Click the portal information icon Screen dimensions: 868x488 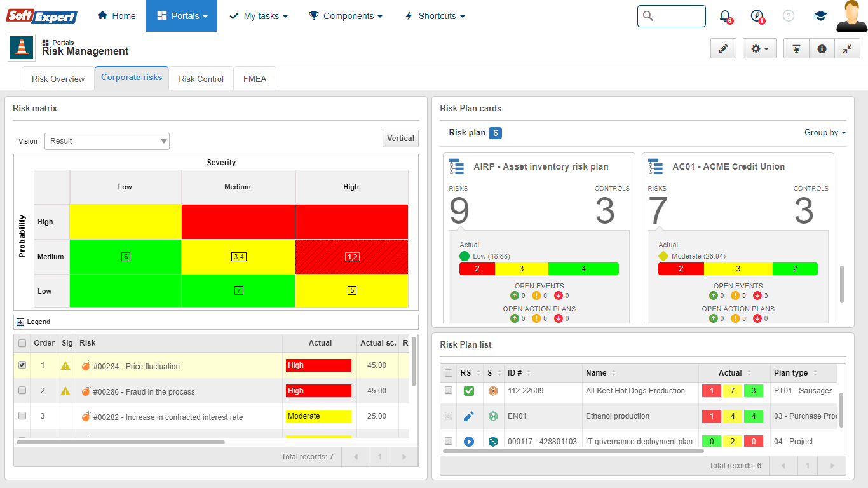point(822,49)
